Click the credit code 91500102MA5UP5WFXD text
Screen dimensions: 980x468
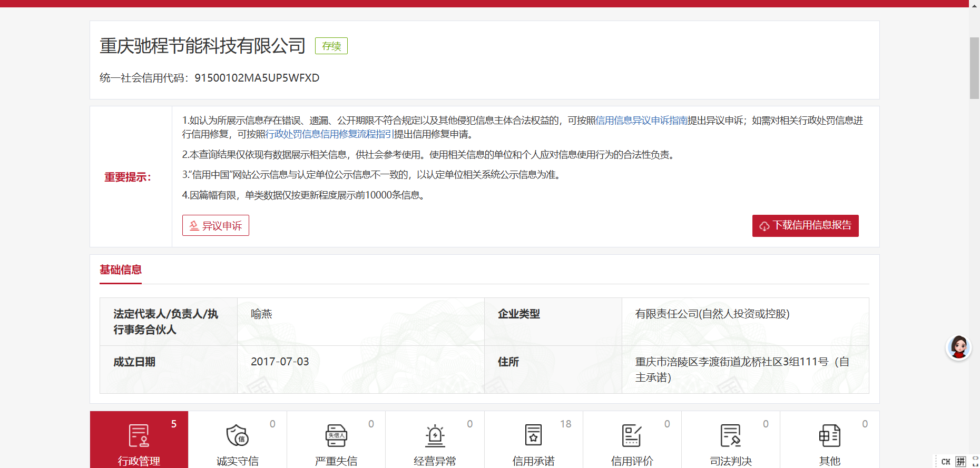[x=257, y=78]
